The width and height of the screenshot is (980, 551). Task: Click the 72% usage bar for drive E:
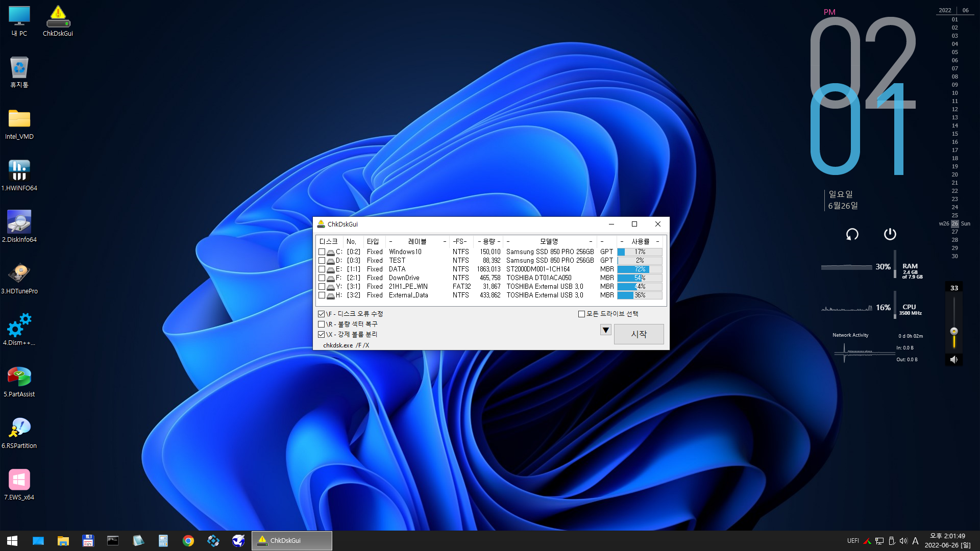[640, 269]
